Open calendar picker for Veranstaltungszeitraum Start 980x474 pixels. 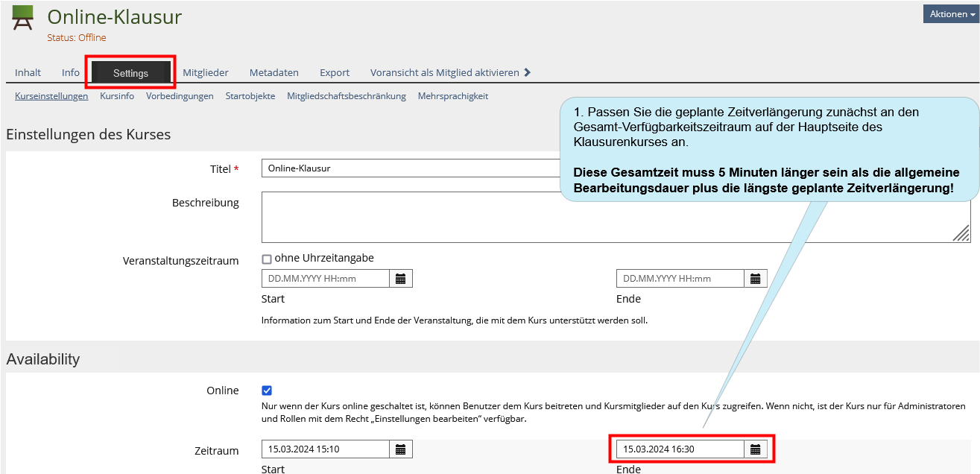[401, 279]
